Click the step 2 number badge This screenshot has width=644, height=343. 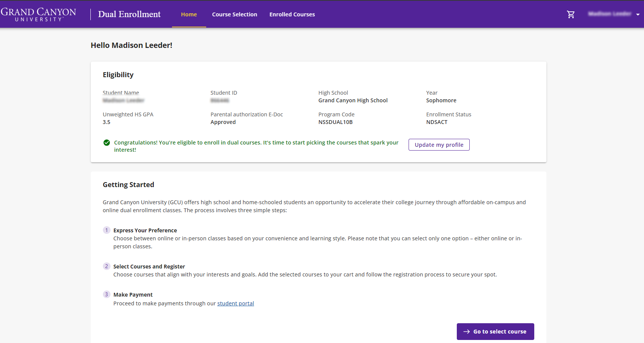tap(107, 266)
